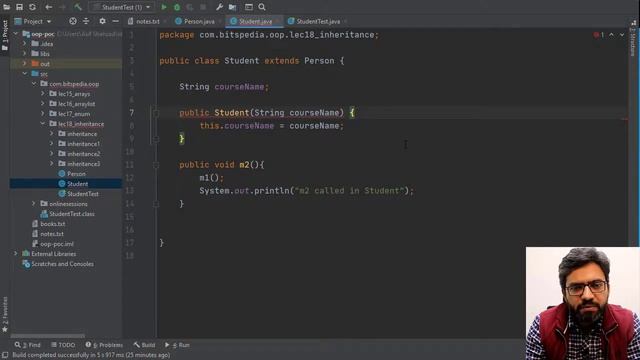Open the StudentTest (1) run configuration dropdown
The height and width of the screenshot is (360, 640).
coord(122,7)
